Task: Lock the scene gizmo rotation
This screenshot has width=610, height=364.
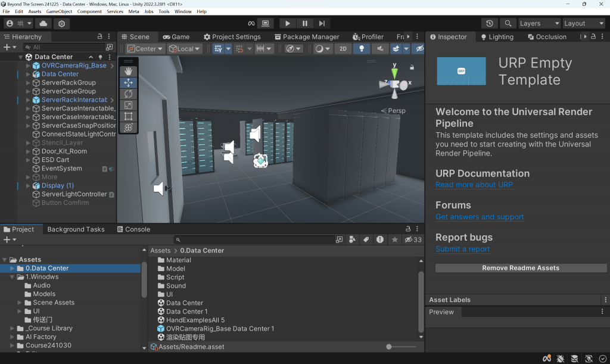Action: [x=412, y=67]
